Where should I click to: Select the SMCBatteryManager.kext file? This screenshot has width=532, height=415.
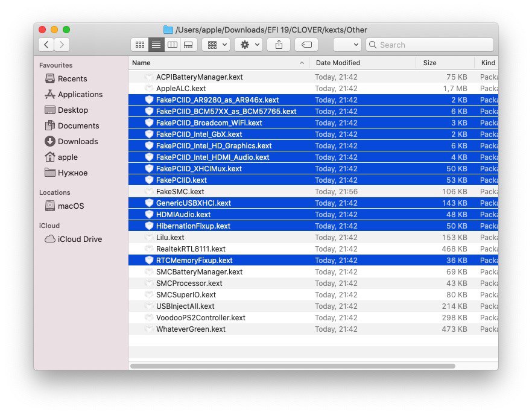point(313,272)
